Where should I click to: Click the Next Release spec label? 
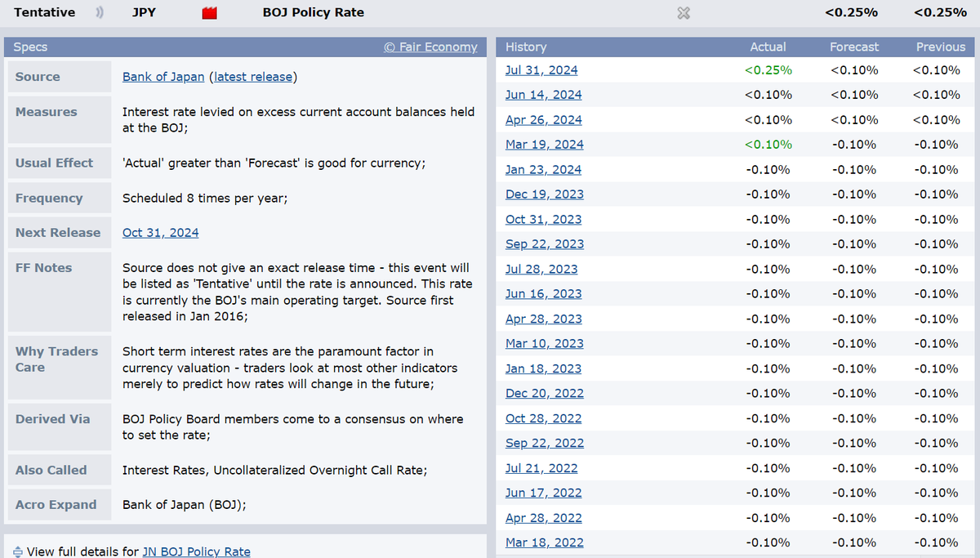click(x=58, y=232)
